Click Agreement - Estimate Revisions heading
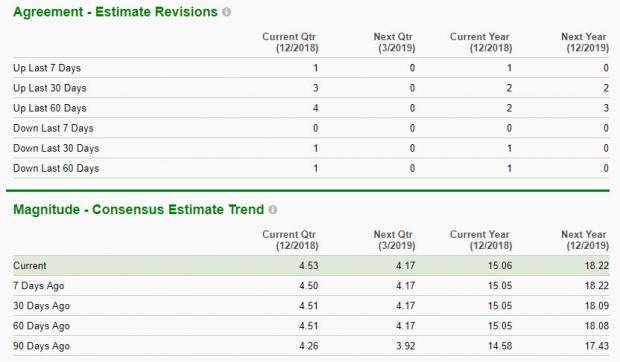 click(115, 12)
